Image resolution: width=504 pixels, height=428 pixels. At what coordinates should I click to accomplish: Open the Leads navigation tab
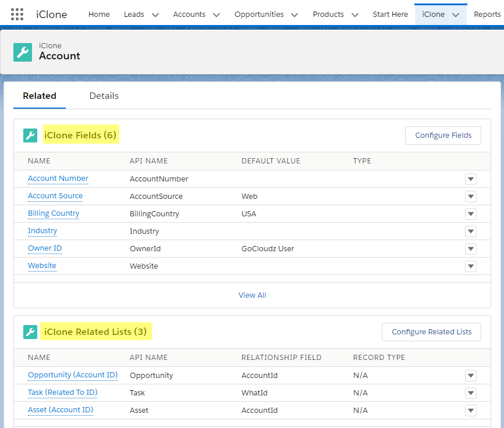click(x=134, y=15)
